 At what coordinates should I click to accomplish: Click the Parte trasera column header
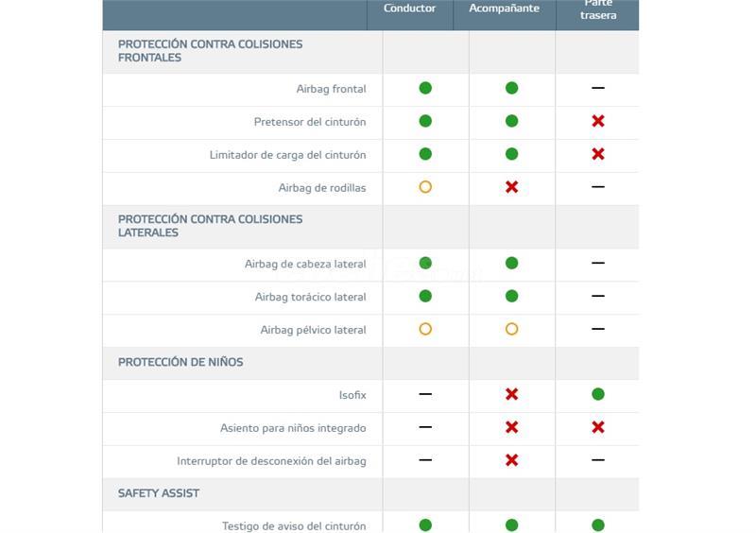pyautogui.click(x=598, y=9)
